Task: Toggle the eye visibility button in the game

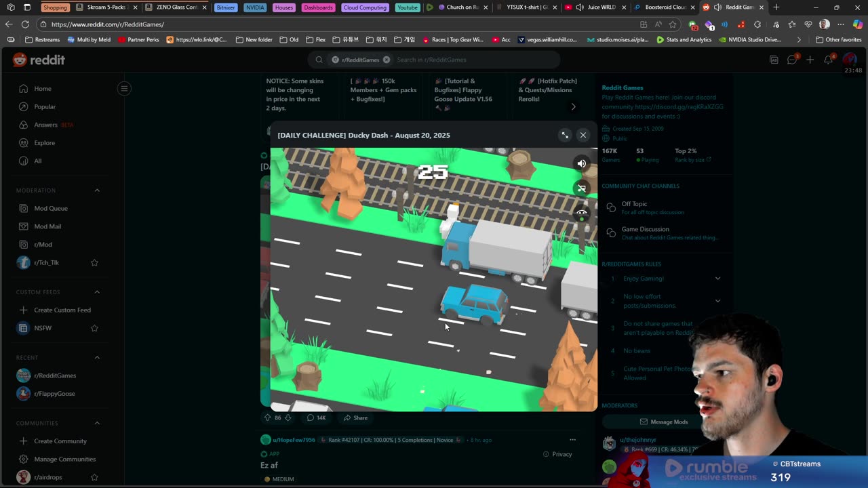Action: tap(581, 213)
